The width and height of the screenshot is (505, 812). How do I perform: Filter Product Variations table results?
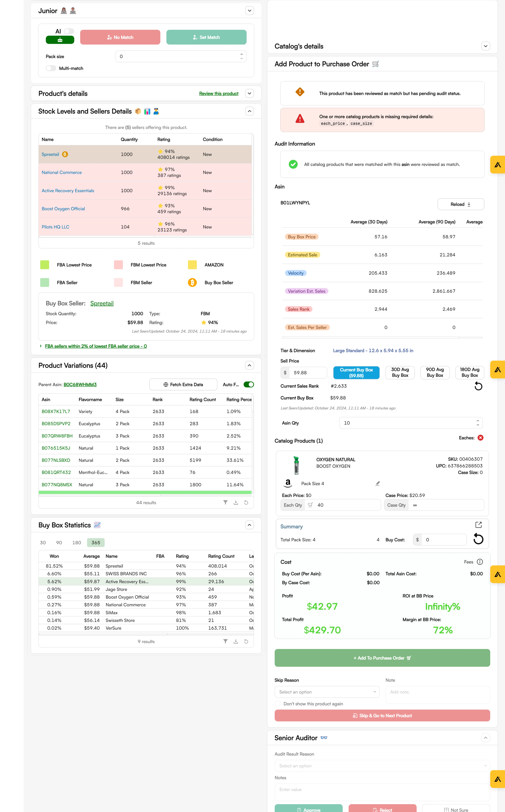[225, 502]
